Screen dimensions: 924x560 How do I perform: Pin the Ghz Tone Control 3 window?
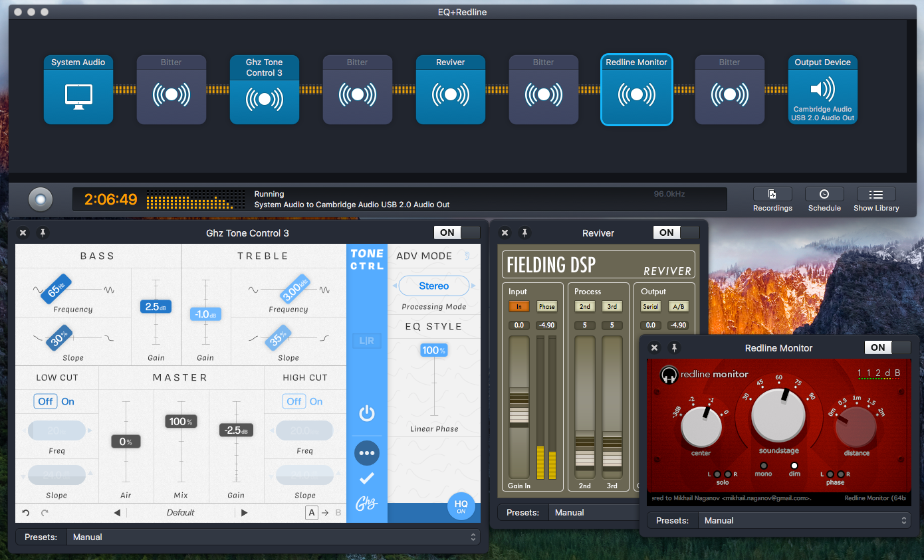point(43,233)
